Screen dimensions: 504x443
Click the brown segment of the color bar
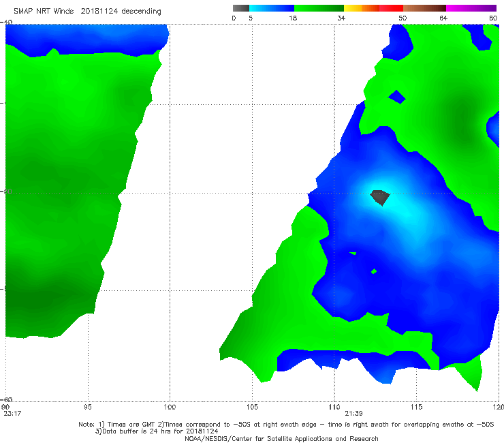click(424, 8)
